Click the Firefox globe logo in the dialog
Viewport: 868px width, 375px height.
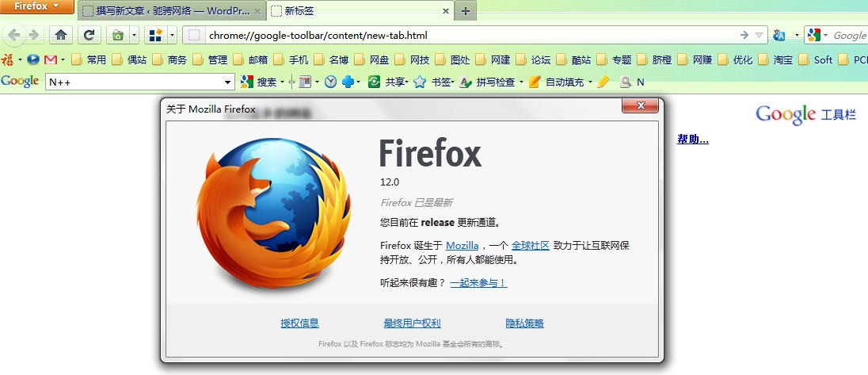(x=273, y=213)
